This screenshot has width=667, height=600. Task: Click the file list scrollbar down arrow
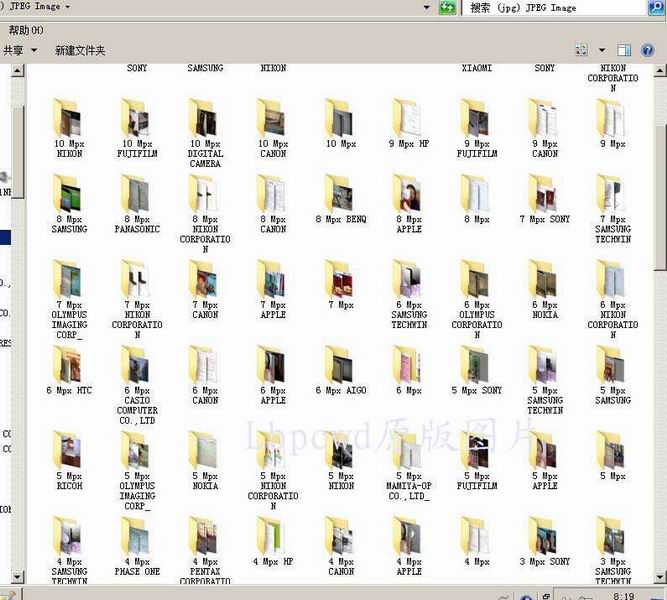659,577
